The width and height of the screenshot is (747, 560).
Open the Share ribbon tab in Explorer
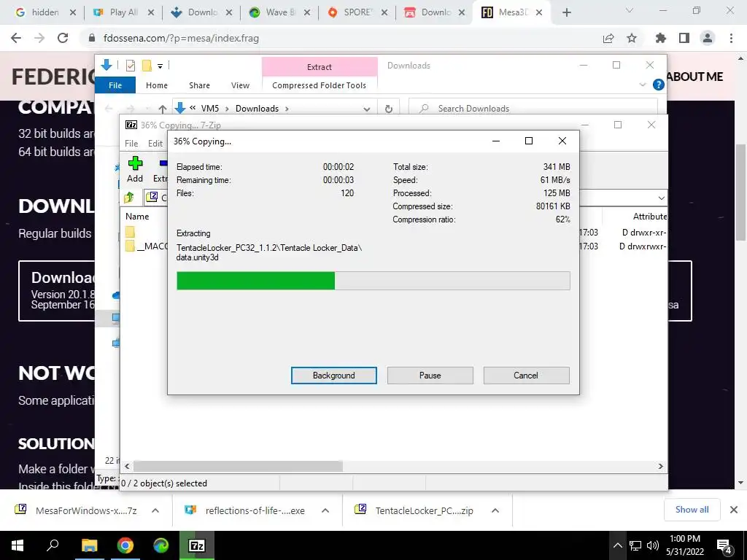[199, 85]
